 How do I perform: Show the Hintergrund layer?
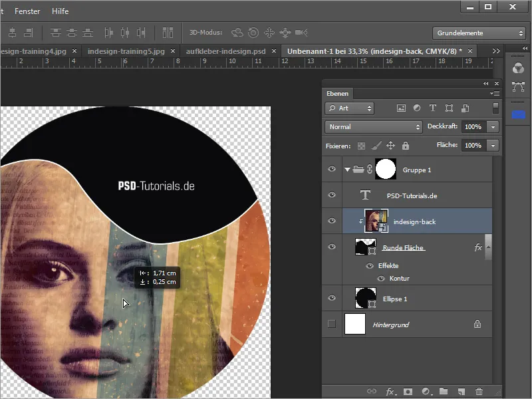click(x=332, y=324)
